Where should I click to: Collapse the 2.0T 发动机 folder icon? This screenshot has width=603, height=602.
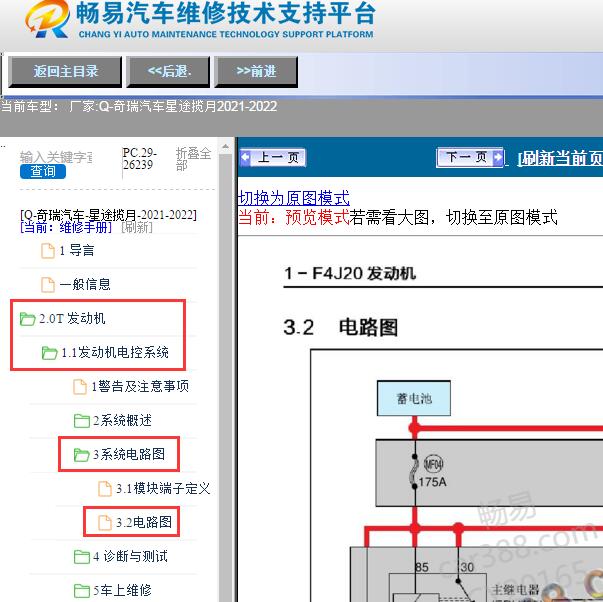pos(27,319)
